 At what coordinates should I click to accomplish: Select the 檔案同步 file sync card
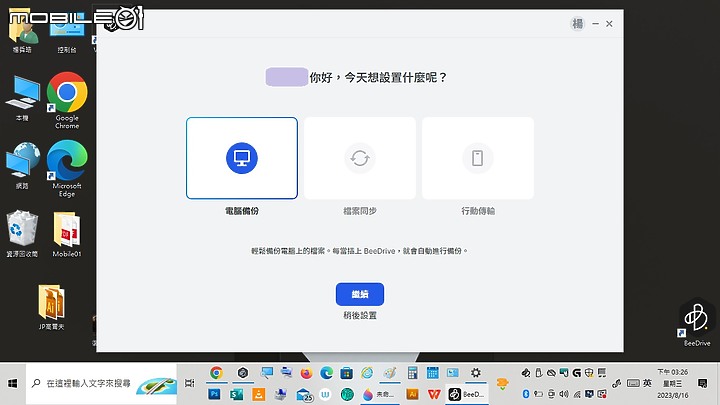[x=360, y=158]
